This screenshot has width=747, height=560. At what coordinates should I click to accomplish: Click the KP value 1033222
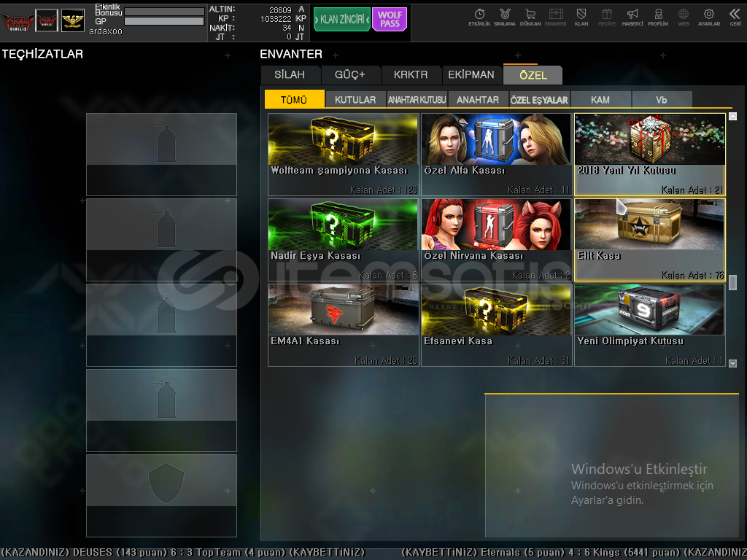click(276, 18)
